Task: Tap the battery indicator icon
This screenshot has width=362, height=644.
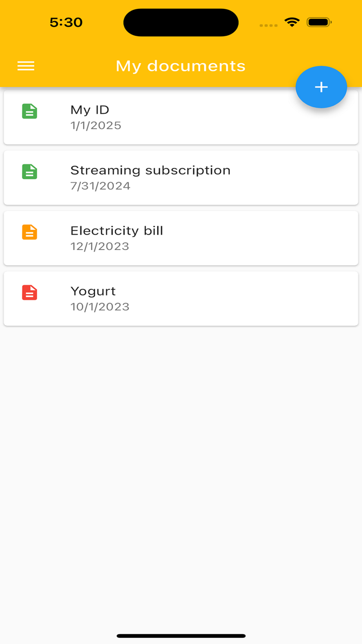Action: [x=319, y=22]
